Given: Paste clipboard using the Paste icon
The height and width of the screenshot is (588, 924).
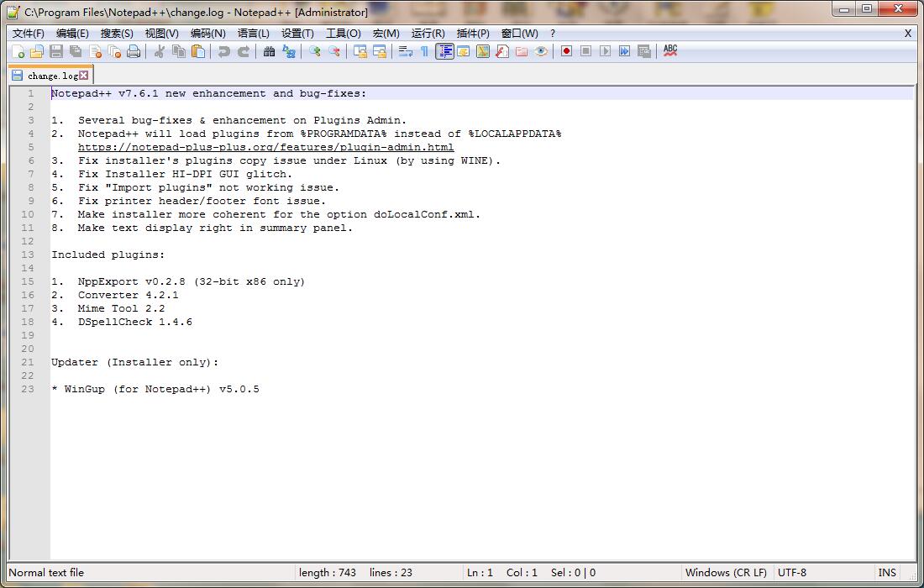Looking at the screenshot, I should click(x=198, y=52).
